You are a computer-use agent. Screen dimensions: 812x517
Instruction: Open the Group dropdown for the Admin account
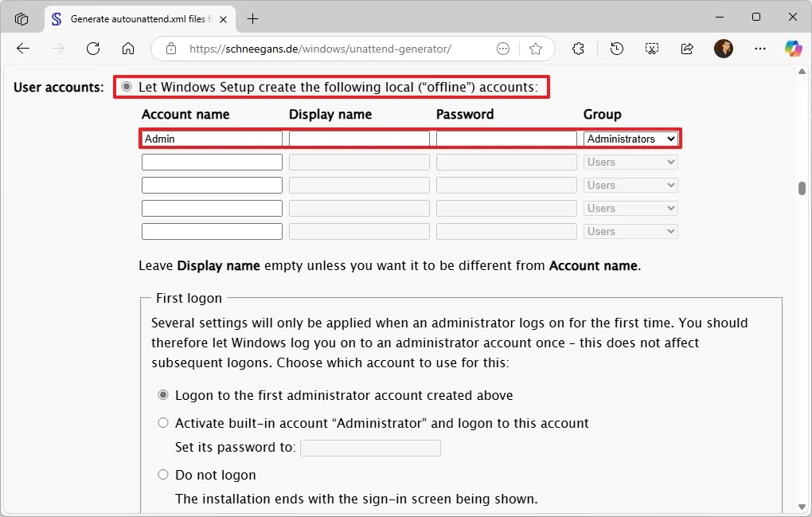click(x=630, y=138)
